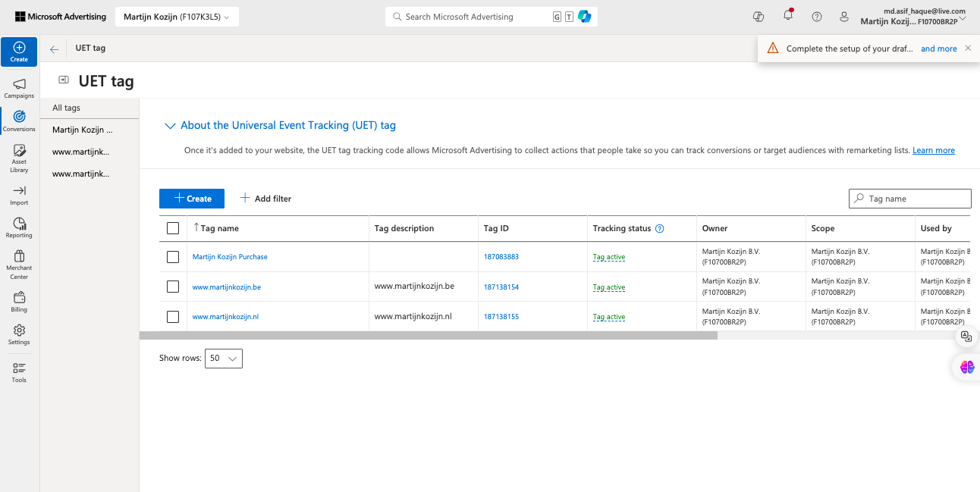Click the G icon in search bar

[x=558, y=17]
